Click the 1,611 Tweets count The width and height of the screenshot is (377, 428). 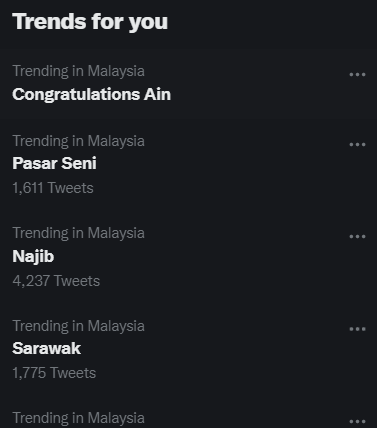click(53, 188)
